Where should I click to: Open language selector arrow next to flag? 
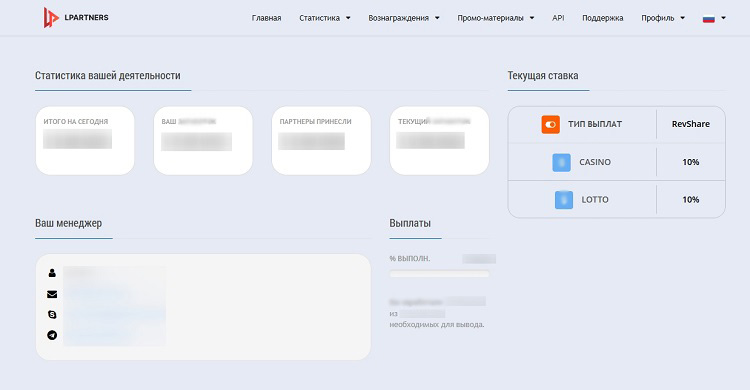tap(723, 18)
